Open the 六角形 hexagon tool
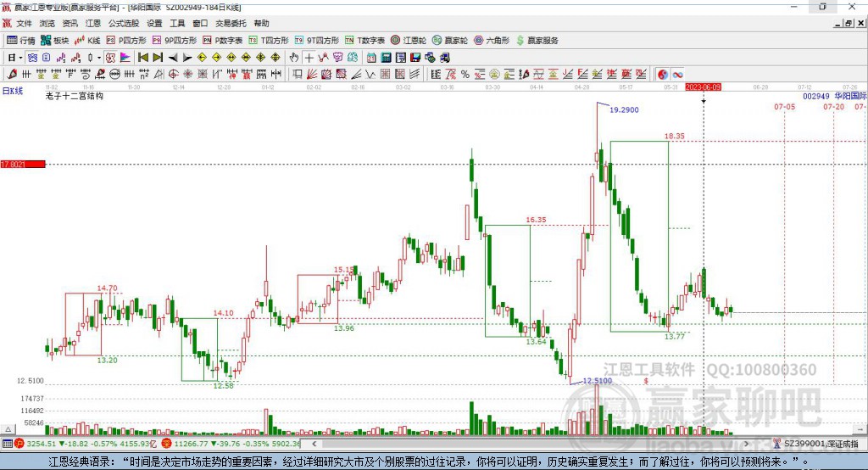Image resolution: width=868 pixels, height=470 pixels. coord(492,41)
